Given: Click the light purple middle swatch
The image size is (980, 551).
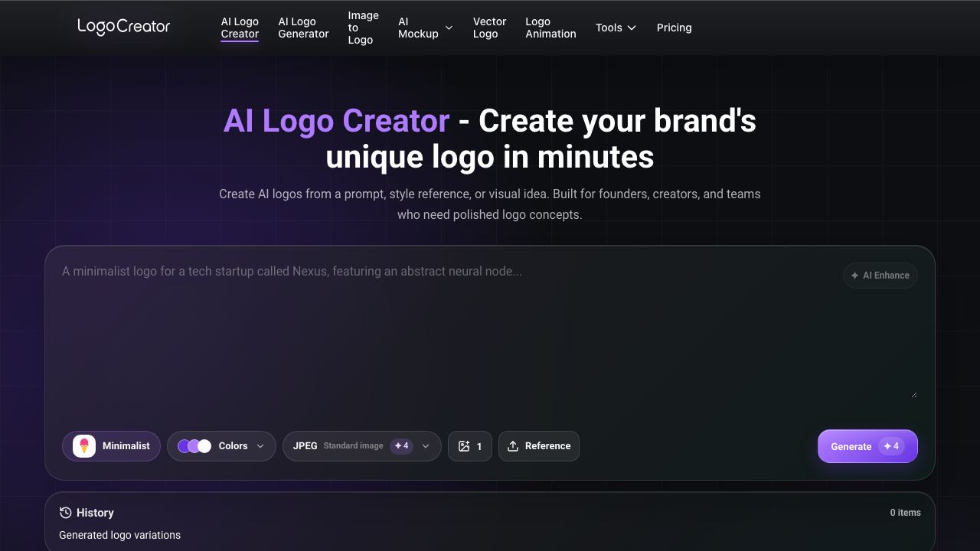Looking at the screenshot, I should pos(194,446).
